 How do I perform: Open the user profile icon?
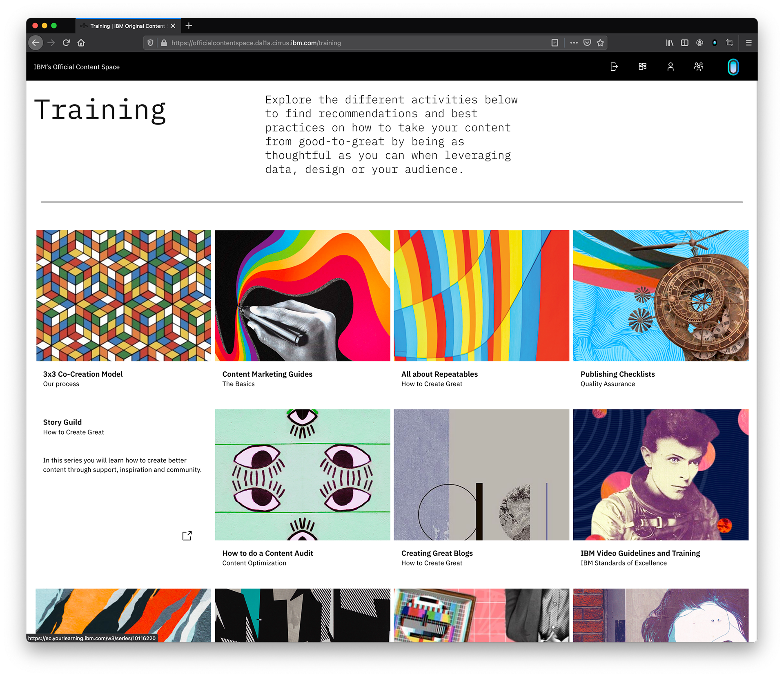click(x=670, y=67)
